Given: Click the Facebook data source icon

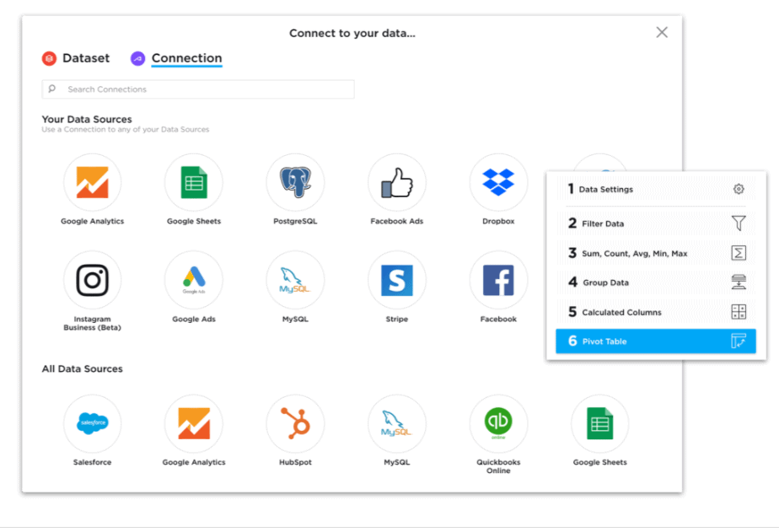Looking at the screenshot, I should (x=498, y=280).
